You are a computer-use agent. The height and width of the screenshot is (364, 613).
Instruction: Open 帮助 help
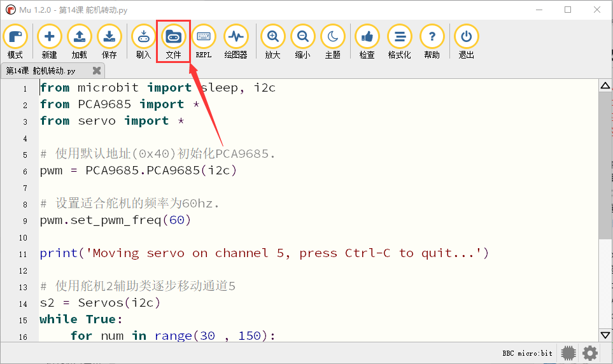click(432, 41)
